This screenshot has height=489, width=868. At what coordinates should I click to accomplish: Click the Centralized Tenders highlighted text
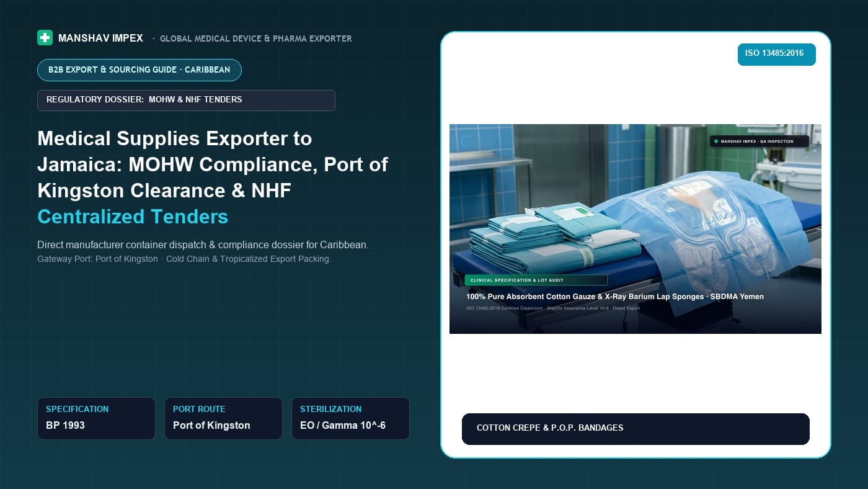133,217
